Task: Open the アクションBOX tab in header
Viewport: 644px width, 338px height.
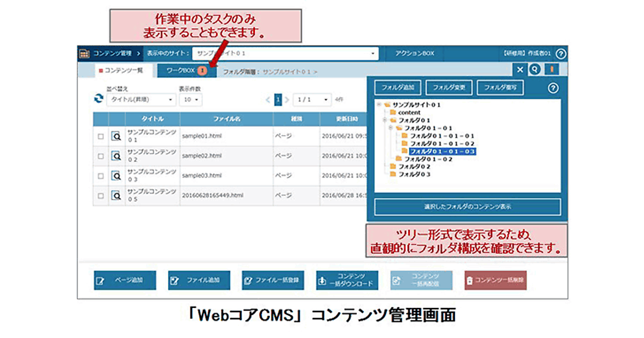Action: (x=414, y=54)
